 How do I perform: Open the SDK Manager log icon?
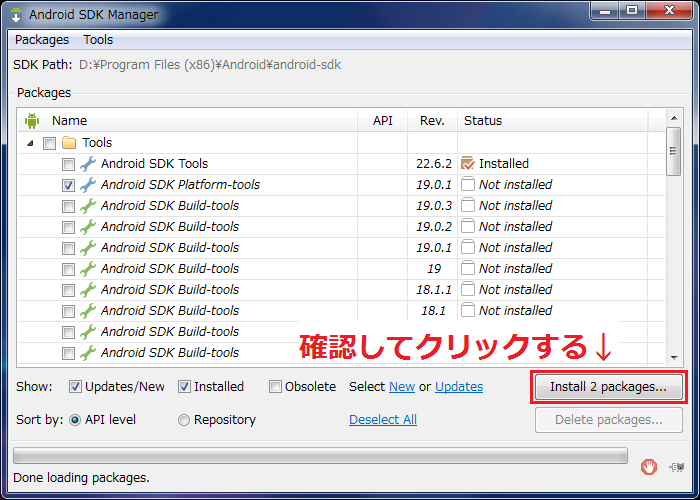pyautogui.click(x=677, y=467)
